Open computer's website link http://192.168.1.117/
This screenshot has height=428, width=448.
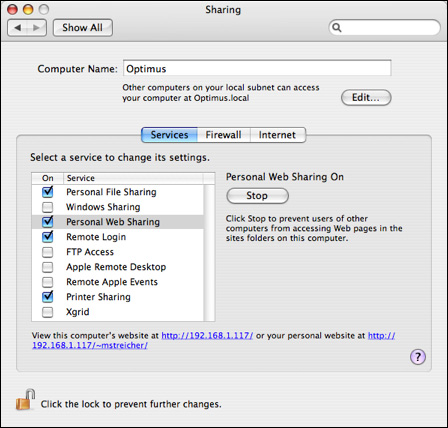click(207, 335)
